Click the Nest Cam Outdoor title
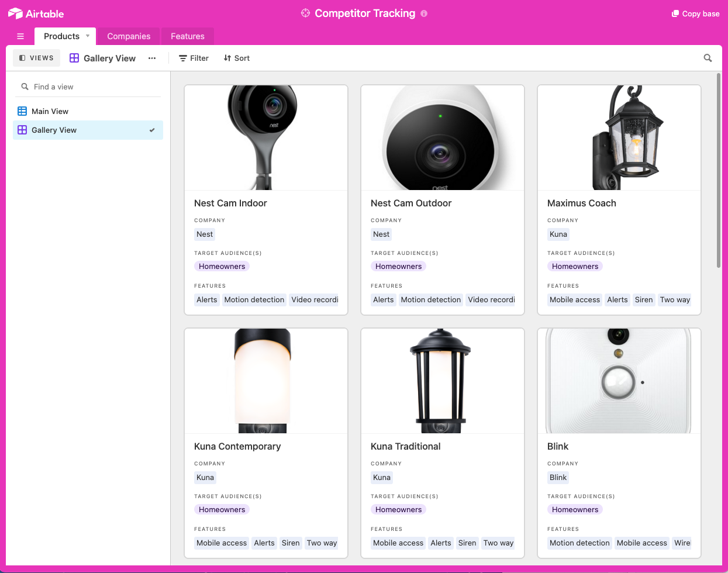 click(411, 203)
